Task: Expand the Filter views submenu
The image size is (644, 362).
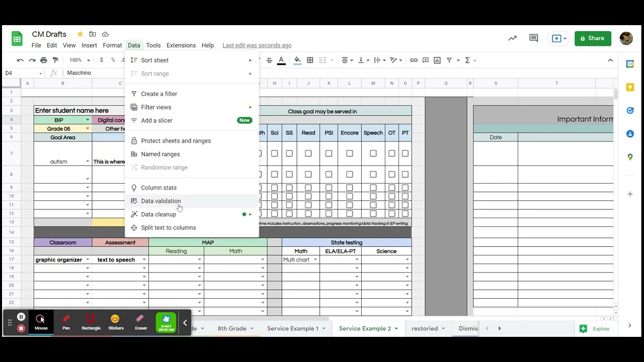Action: click(192, 107)
